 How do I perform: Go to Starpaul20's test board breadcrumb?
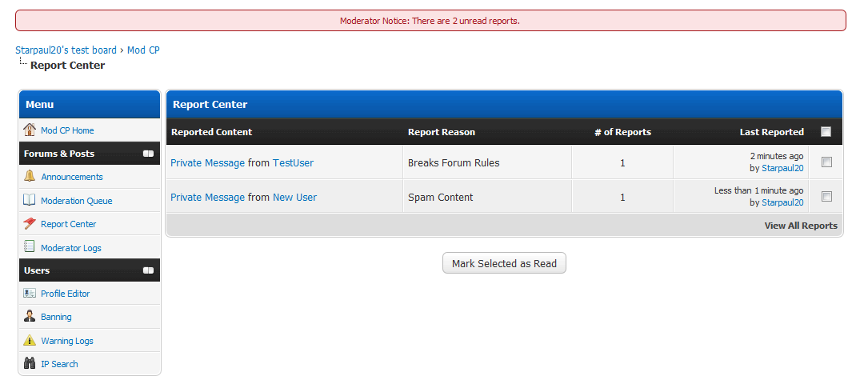tap(66, 50)
